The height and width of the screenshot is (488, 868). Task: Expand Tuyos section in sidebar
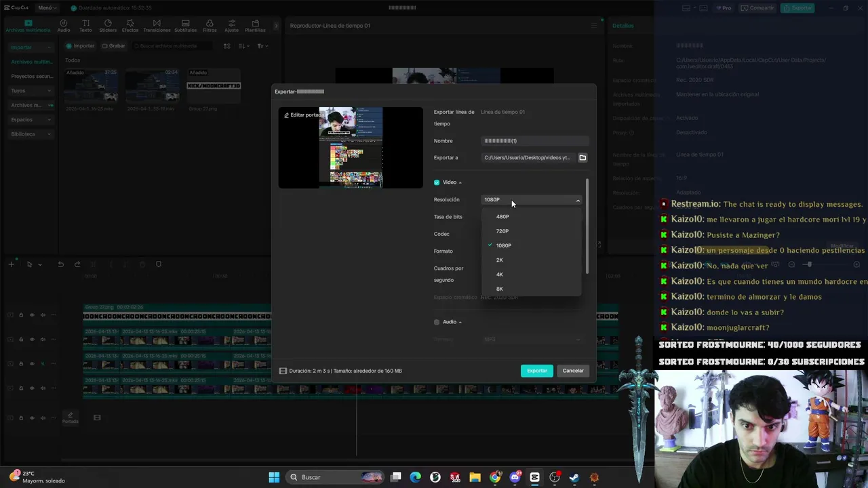point(31,91)
